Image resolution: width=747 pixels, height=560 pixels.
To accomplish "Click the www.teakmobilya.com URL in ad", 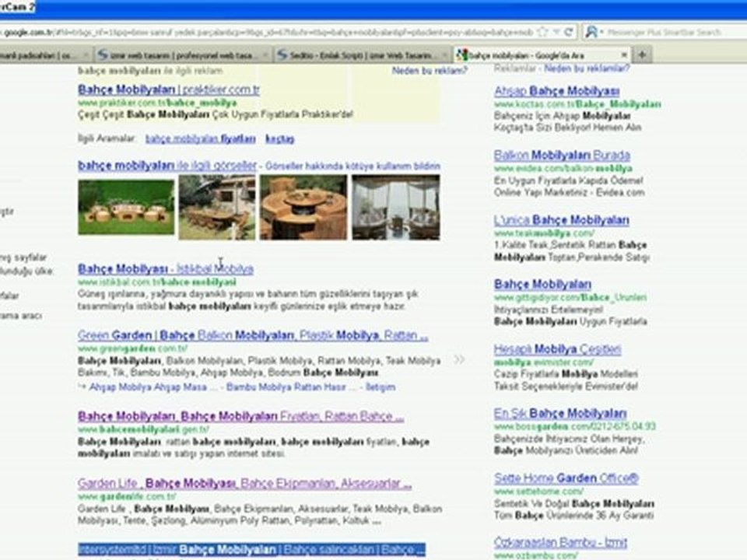I will 544,233.
